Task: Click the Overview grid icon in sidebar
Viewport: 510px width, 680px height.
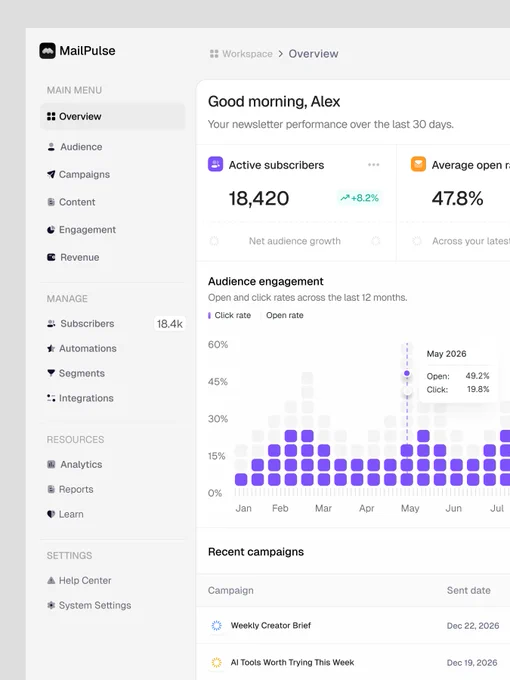Action: tap(51, 116)
